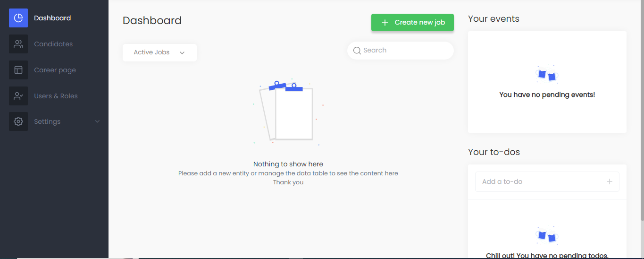Click the plus icon on Create new job
The width and height of the screenshot is (644, 259).
[x=385, y=23]
